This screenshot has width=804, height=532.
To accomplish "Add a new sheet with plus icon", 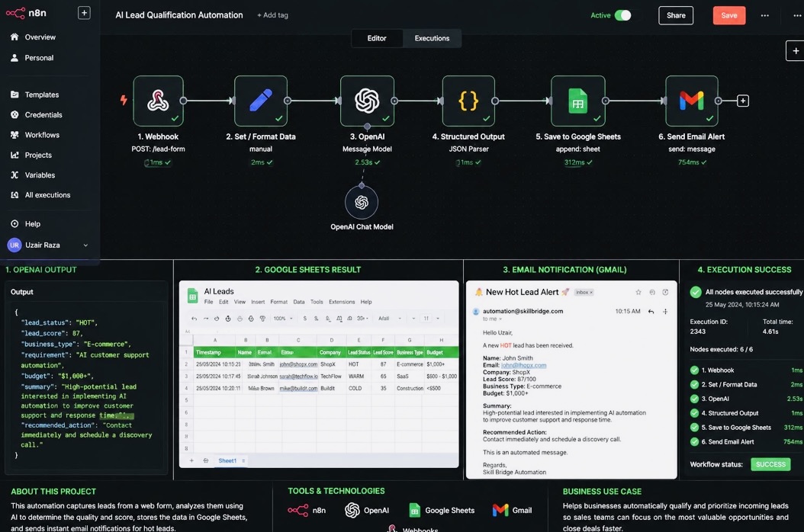I will coord(191,461).
